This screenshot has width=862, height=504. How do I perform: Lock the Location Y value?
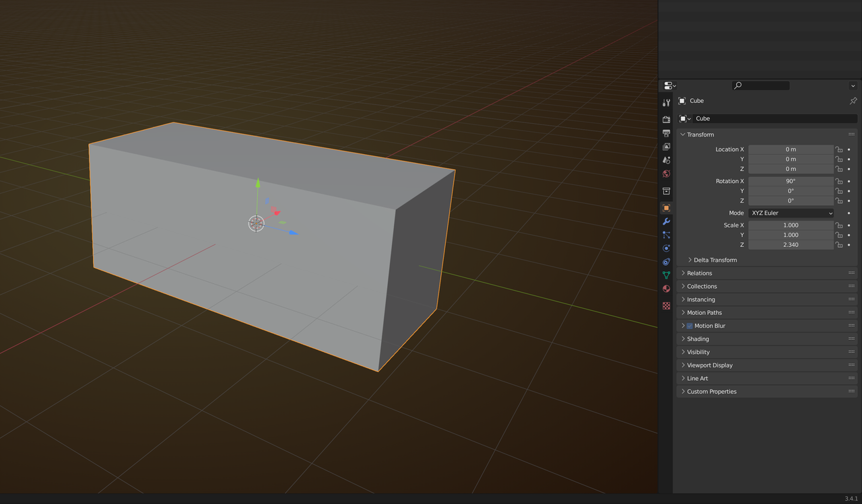coord(839,159)
